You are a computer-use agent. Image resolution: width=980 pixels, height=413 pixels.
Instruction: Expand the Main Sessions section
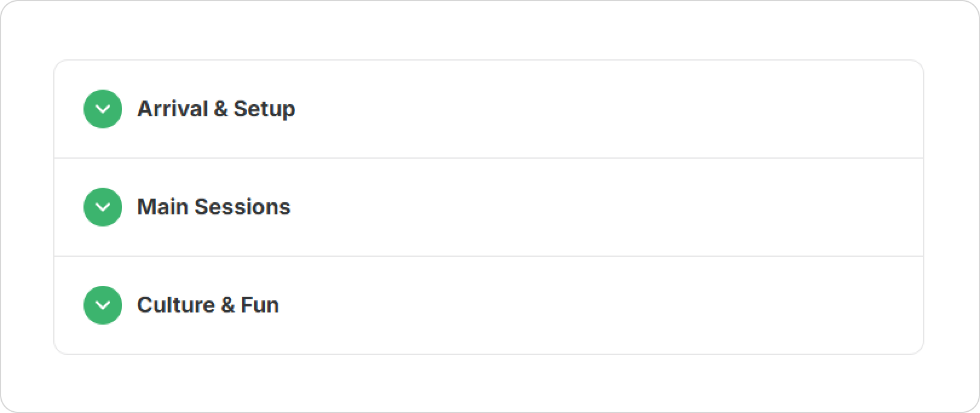(489, 207)
